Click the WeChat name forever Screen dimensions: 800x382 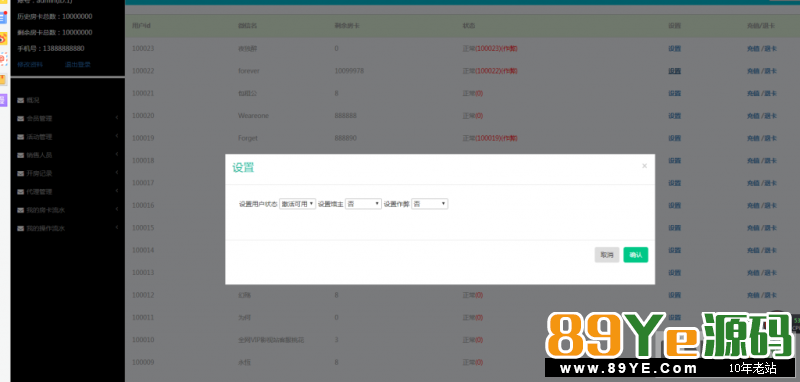coord(248,71)
